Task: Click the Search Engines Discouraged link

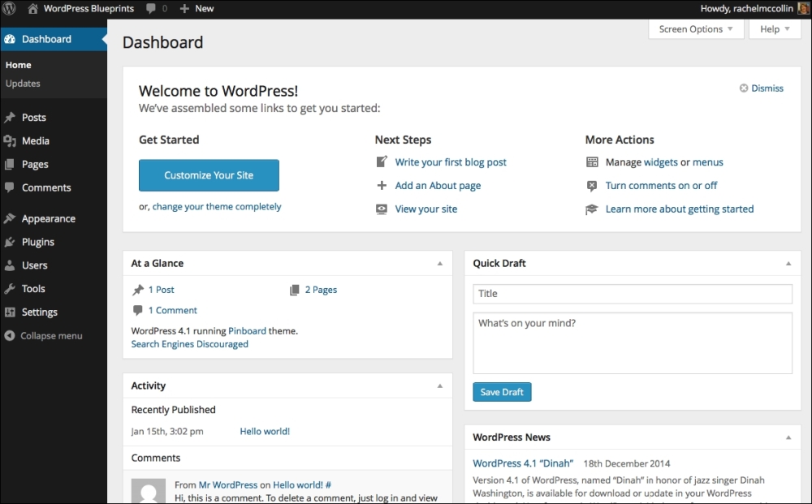Action: (189, 344)
